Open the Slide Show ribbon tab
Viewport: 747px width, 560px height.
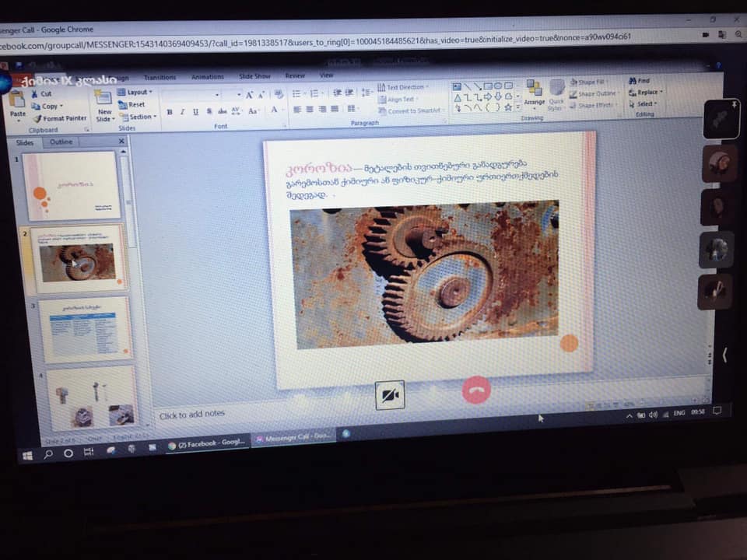point(254,76)
